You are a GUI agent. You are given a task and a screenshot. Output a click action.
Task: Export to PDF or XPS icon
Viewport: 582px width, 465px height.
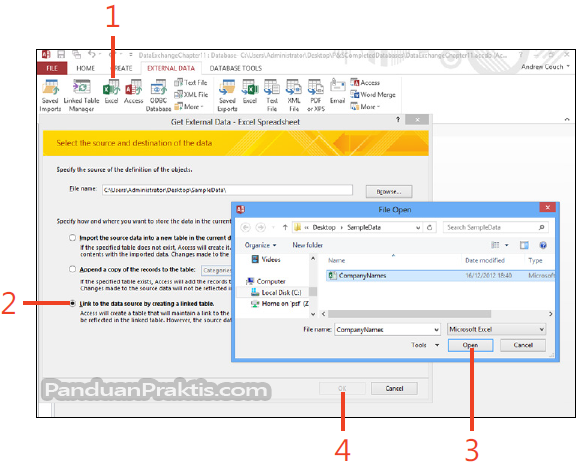click(316, 96)
